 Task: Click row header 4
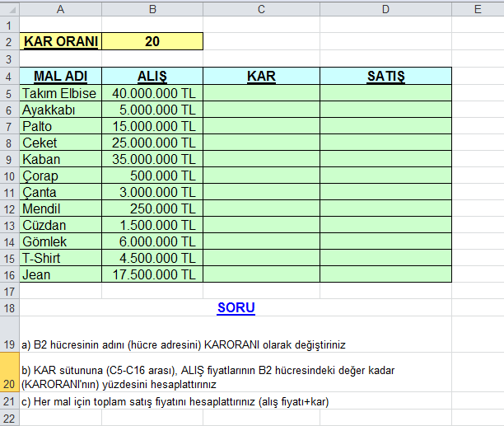click(9, 76)
